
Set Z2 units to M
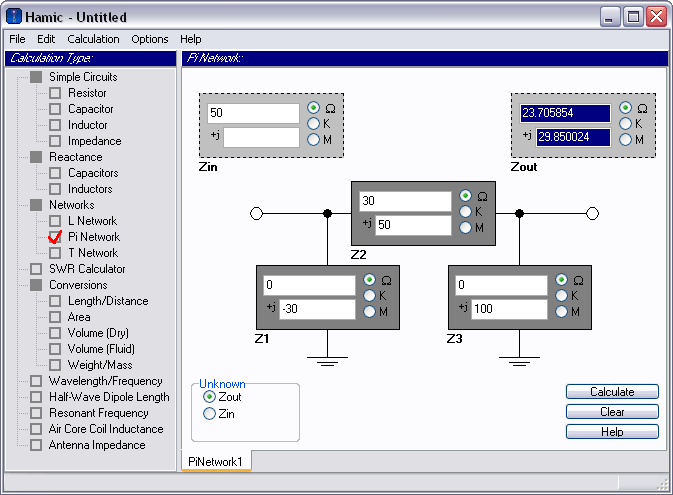[465, 228]
